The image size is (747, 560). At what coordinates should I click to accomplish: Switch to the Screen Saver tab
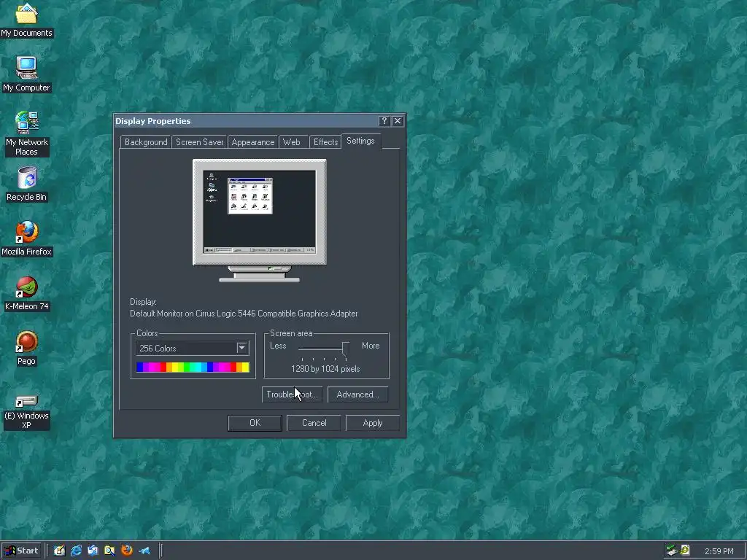pyautogui.click(x=199, y=142)
